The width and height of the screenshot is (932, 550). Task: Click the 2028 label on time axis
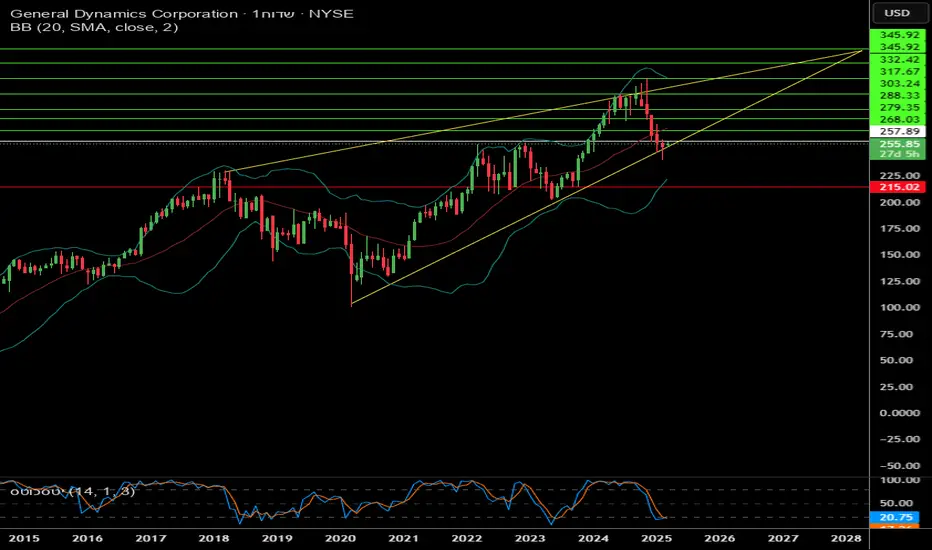click(x=846, y=538)
